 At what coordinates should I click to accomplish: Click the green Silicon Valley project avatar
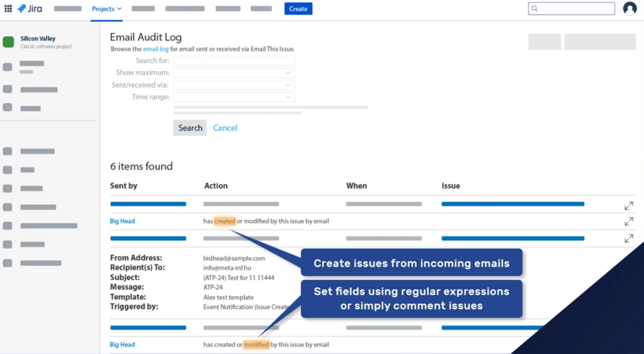point(8,42)
